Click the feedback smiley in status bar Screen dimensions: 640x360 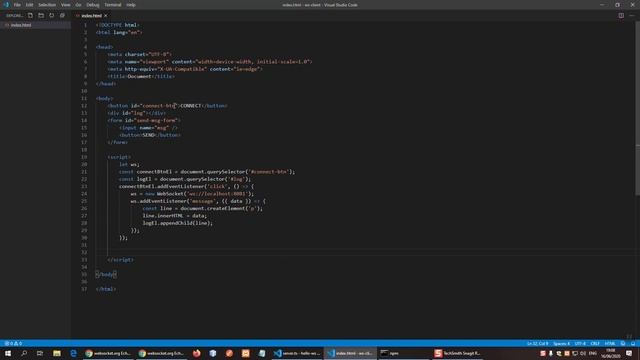(623, 343)
